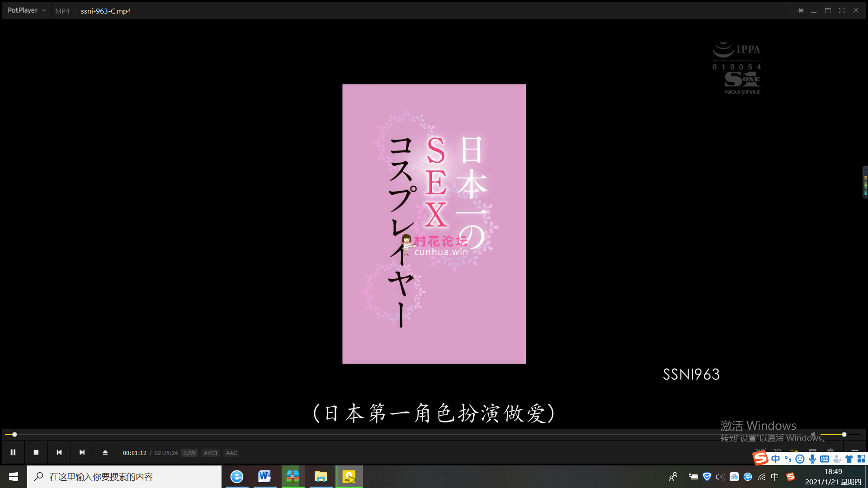Click the video display area

click(434, 224)
